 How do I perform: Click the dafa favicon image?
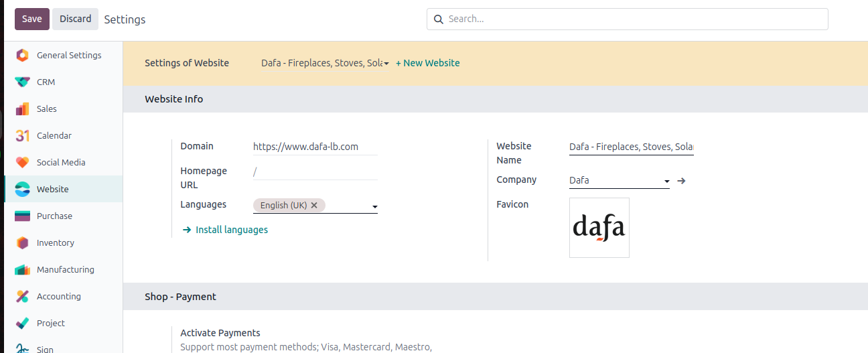[599, 228]
